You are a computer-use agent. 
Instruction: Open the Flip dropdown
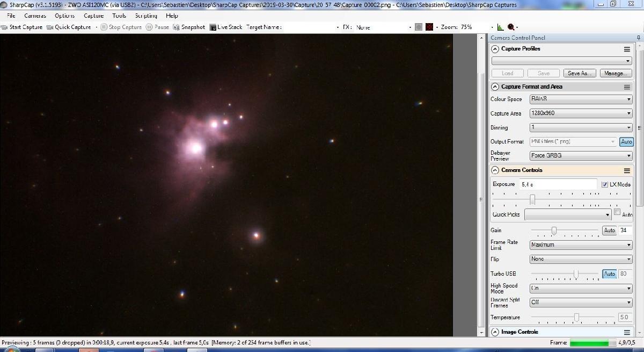coord(581,259)
